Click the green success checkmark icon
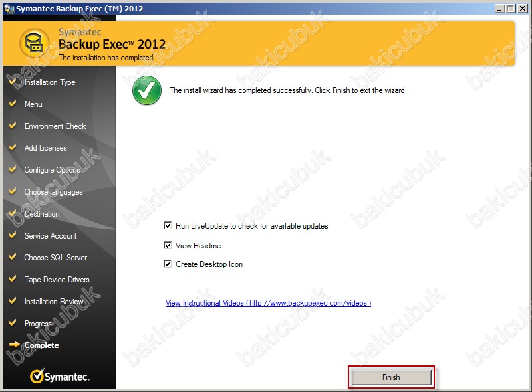 pos(147,90)
